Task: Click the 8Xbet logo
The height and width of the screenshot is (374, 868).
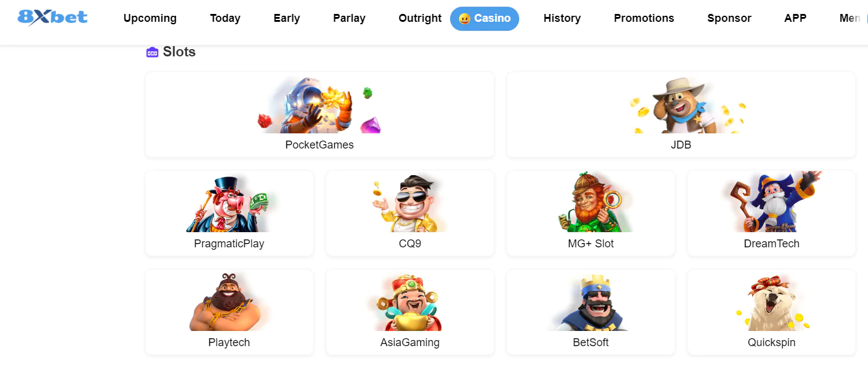Action: 53,18
